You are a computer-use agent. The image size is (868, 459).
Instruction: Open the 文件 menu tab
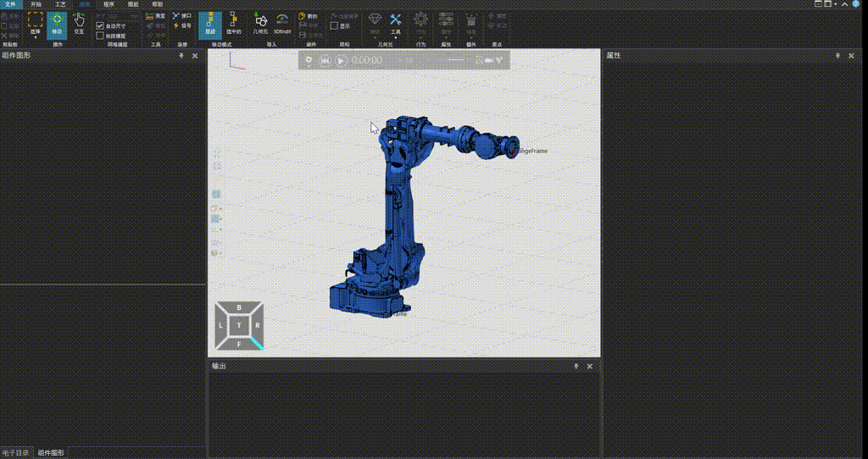coord(10,4)
